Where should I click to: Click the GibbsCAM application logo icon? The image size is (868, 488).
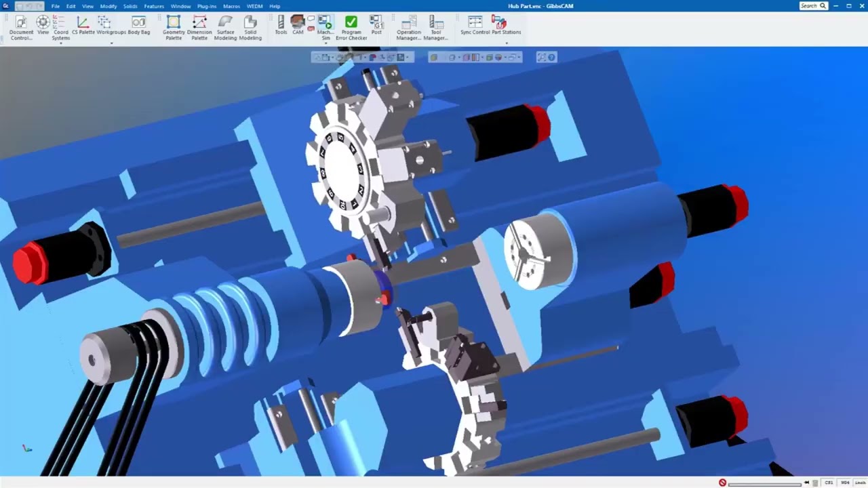click(6, 6)
